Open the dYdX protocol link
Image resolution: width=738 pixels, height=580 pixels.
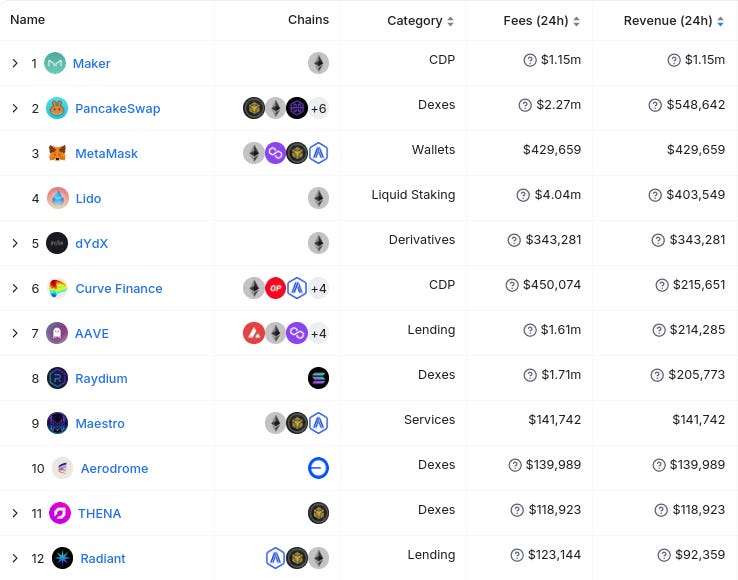[x=91, y=243]
